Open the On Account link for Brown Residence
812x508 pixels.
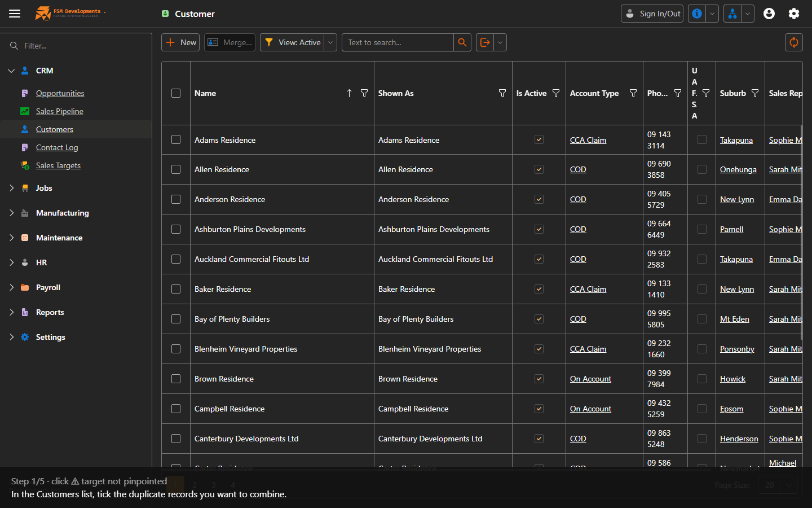click(590, 379)
